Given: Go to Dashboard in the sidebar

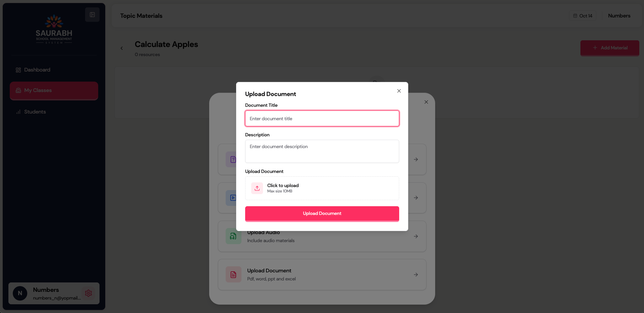Looking at the screenshot, I should 37,70.
